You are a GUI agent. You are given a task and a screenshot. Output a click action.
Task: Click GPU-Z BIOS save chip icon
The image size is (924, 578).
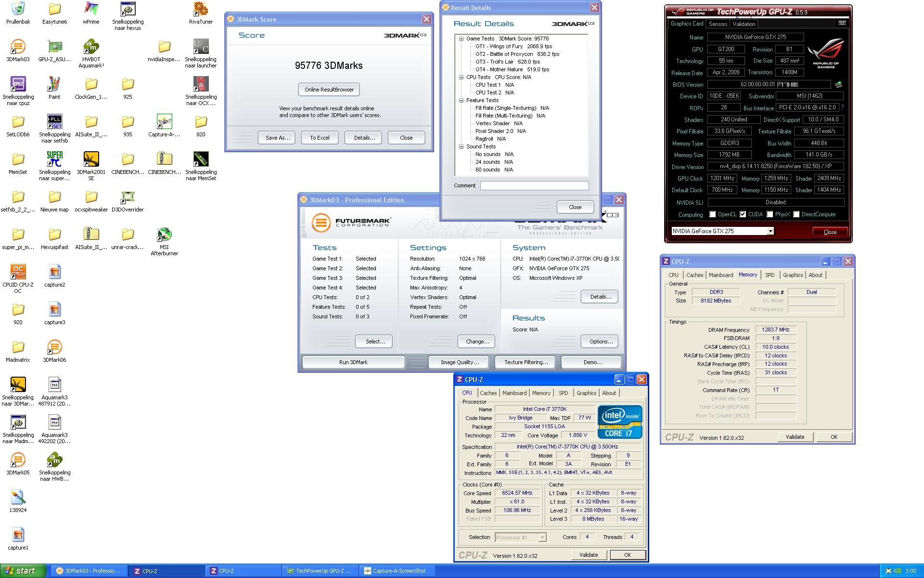838,85
